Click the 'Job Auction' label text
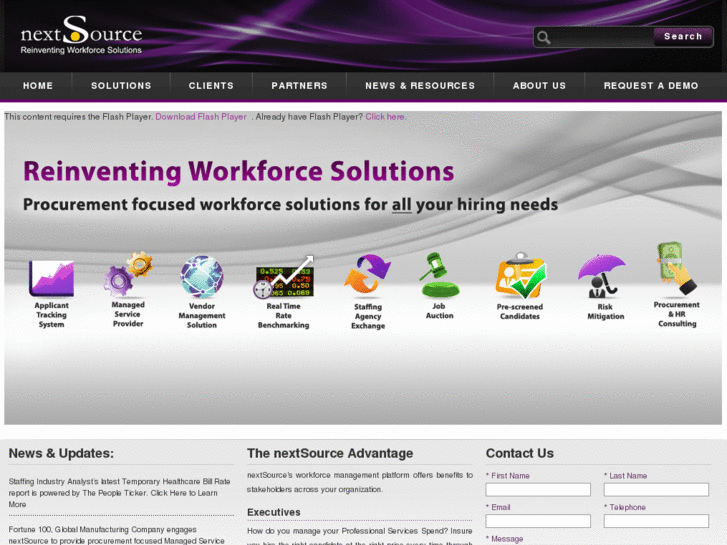727x545 pixels. (439, 311)
